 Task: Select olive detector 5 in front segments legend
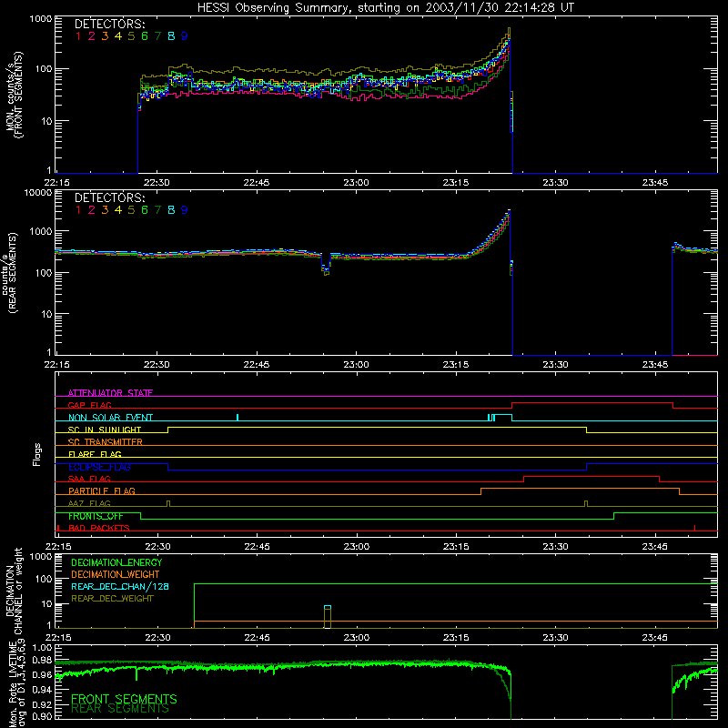[x=131, y=35]
